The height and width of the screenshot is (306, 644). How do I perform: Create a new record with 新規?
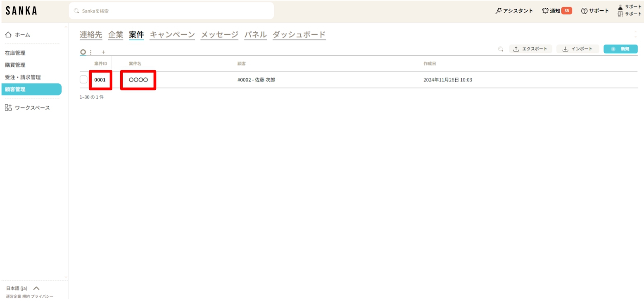click(620, 49)
